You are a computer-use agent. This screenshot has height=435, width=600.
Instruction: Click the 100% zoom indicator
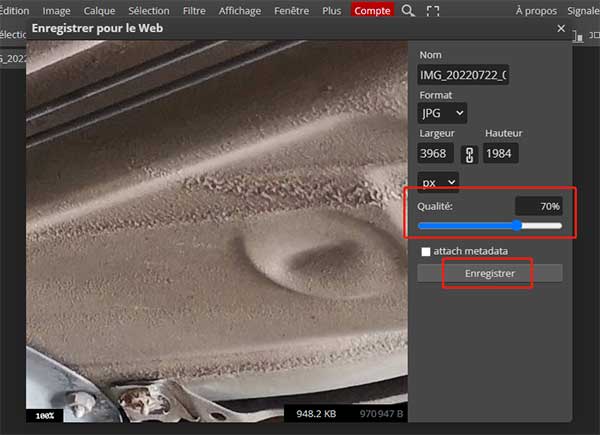click(45, 415)
